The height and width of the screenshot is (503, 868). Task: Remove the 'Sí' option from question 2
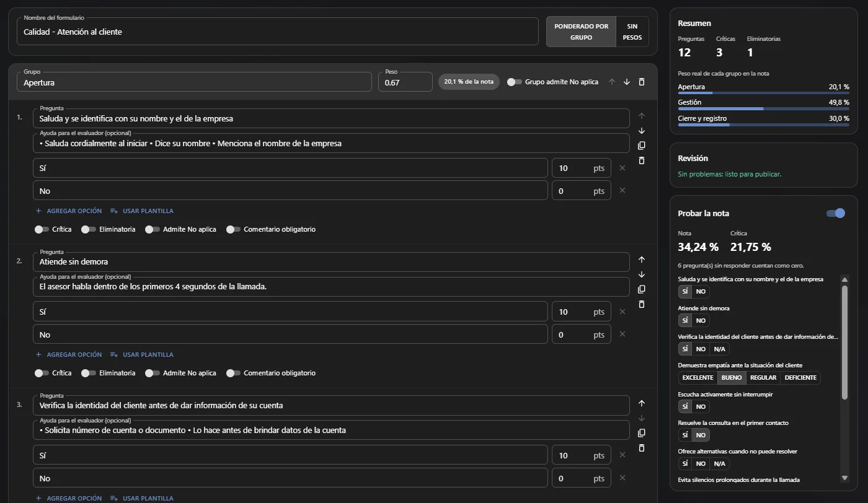pyautogui.click(x=622, y=312)
